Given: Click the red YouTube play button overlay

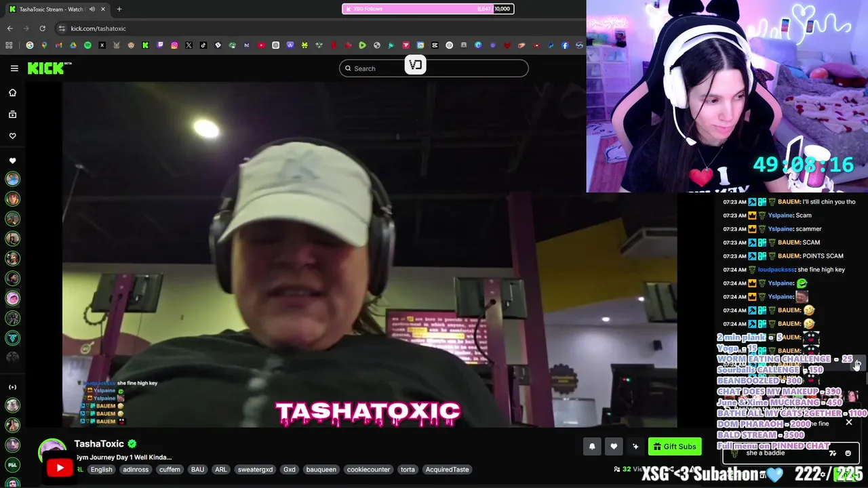Looking at the screenshot, I should click(x=60, y=468).
